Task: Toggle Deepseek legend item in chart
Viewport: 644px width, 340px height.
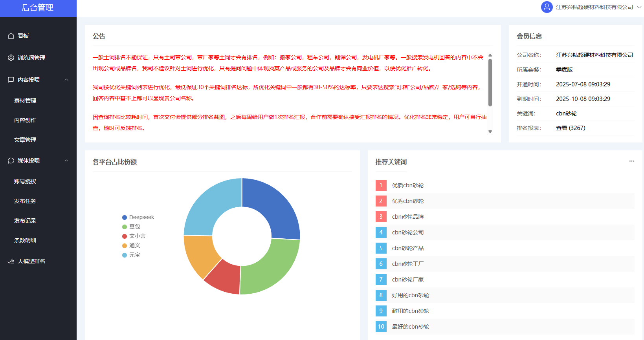Action: [138, 217]
